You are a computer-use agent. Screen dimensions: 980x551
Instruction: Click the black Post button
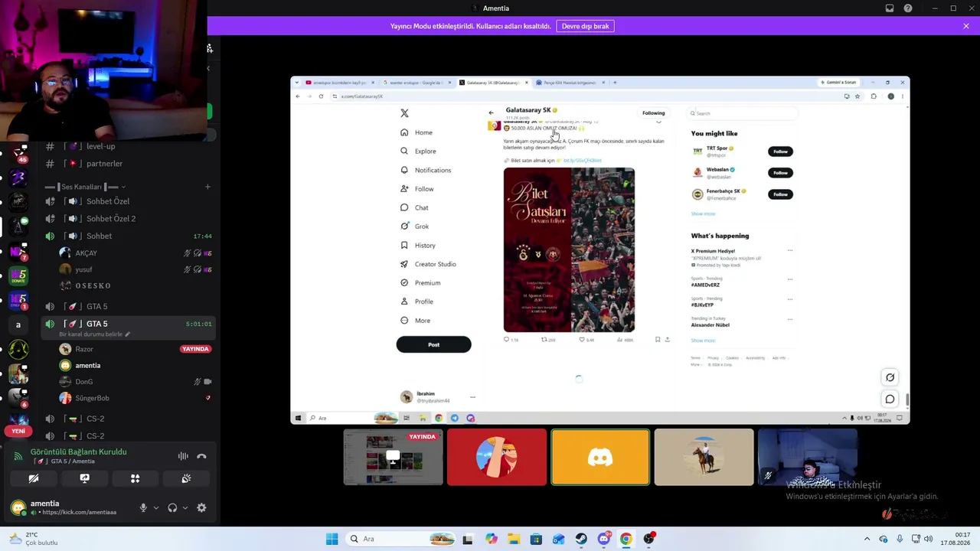tap(433, 344)
